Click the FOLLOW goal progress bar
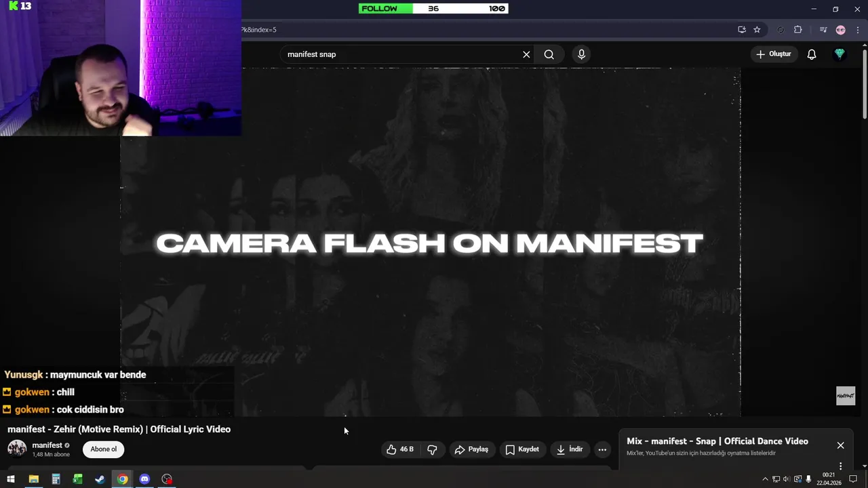Screen dimensions: 868x488 pyautogui.click(x=433, y=8)
